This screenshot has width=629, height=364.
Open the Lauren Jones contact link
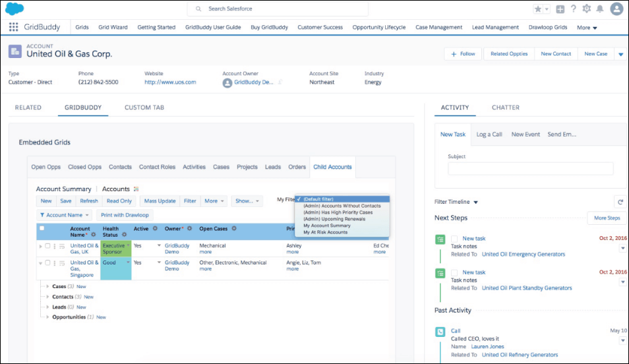[x=487, y=346]
